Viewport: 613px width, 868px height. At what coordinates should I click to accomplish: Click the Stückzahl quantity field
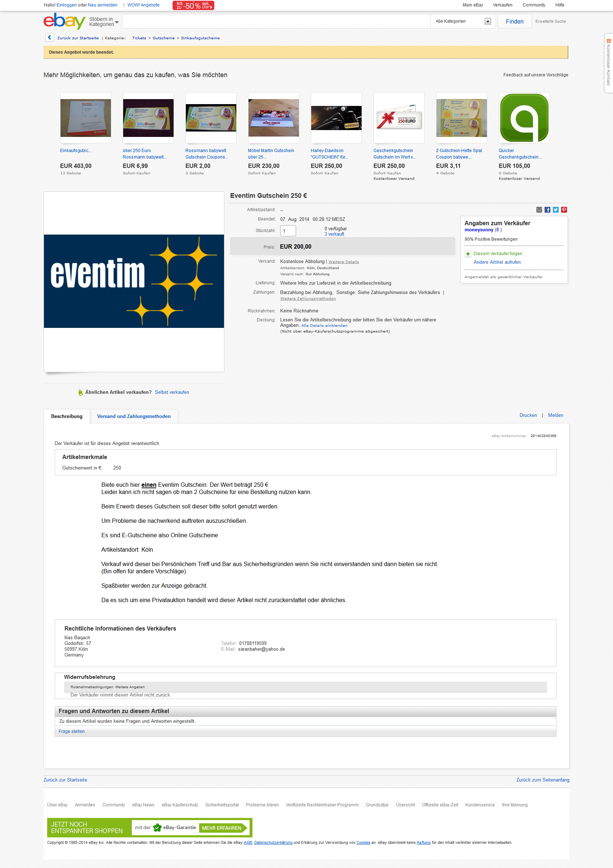coord(288,231)
